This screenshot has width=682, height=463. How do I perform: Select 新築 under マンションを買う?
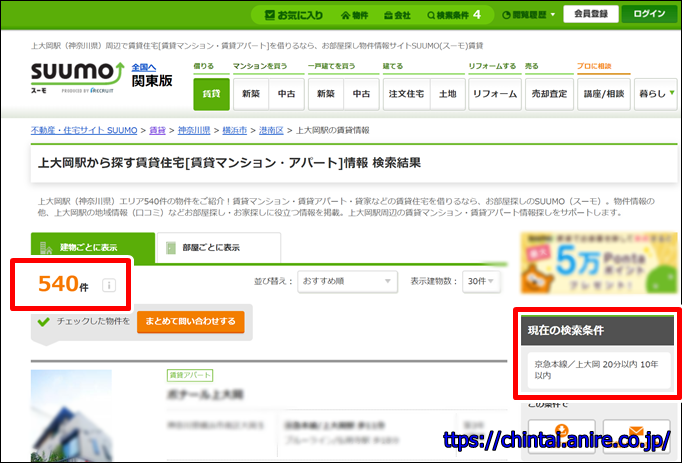point(251,94)
